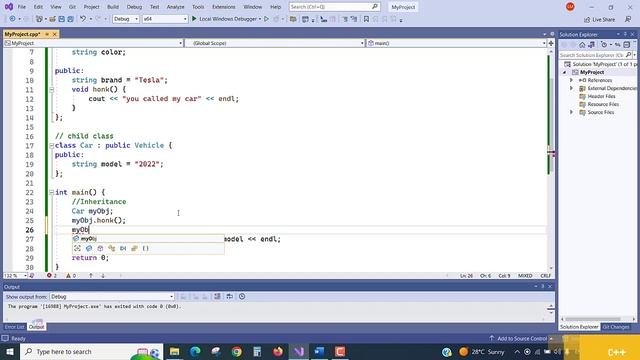Collapse the int main() code block
The height and width of the screenshot is (360, 640).
51,192
